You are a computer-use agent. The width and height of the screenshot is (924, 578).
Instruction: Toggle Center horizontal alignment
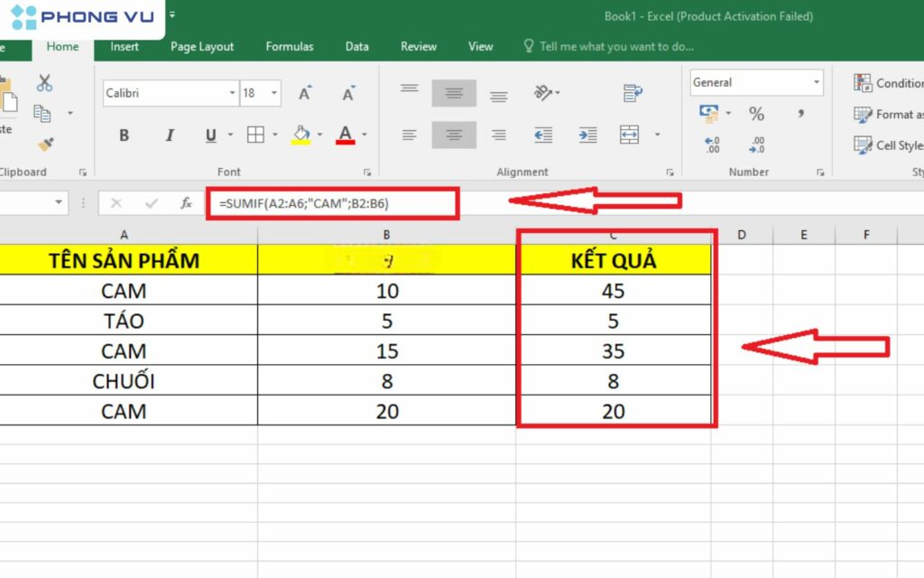(x=454, y=135)
